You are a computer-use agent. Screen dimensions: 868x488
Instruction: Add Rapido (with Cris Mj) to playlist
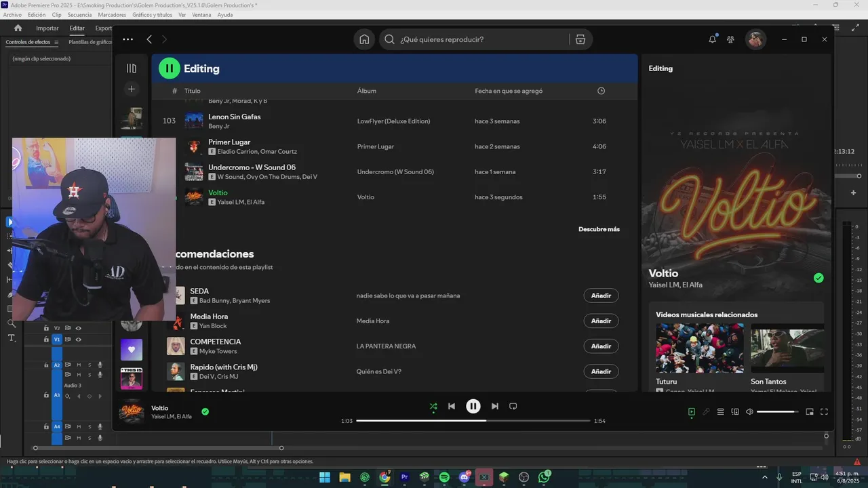(x=601, y=371)
